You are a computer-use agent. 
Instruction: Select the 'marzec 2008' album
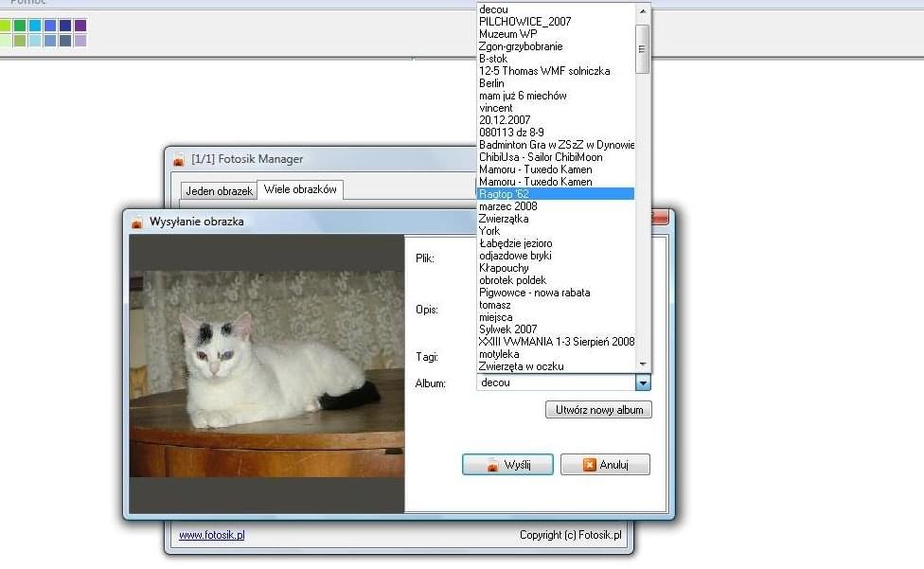click(555, 206)
